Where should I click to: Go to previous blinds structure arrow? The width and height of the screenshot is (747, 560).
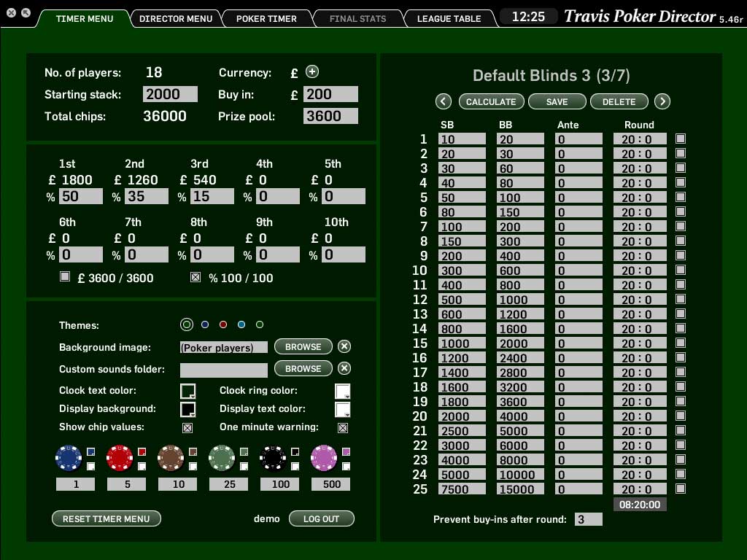(443, 101)
